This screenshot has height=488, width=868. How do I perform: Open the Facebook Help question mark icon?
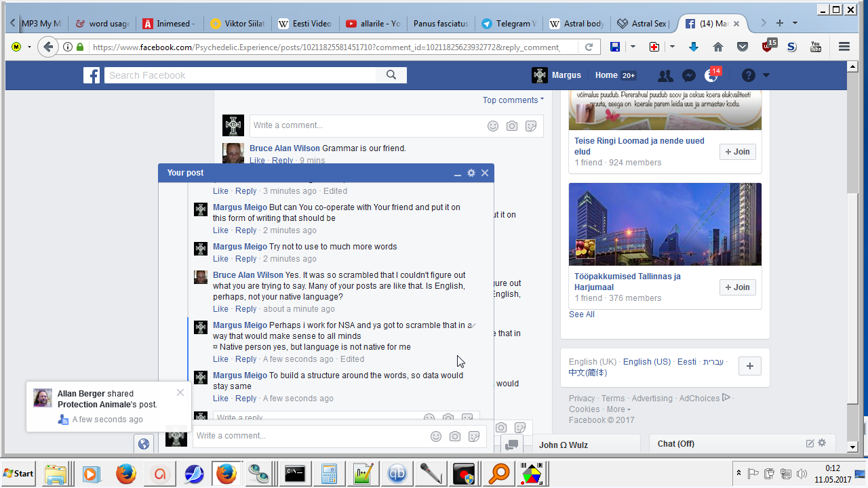coord(749,75)
